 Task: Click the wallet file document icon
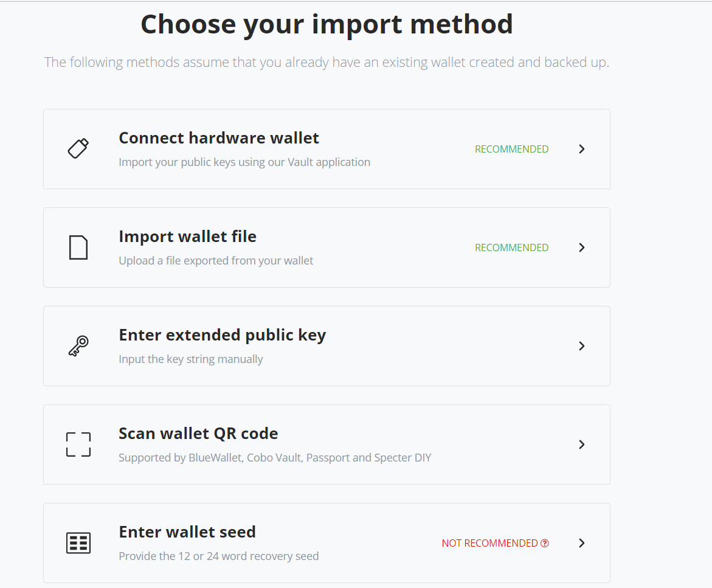click(x=78, y=247)
